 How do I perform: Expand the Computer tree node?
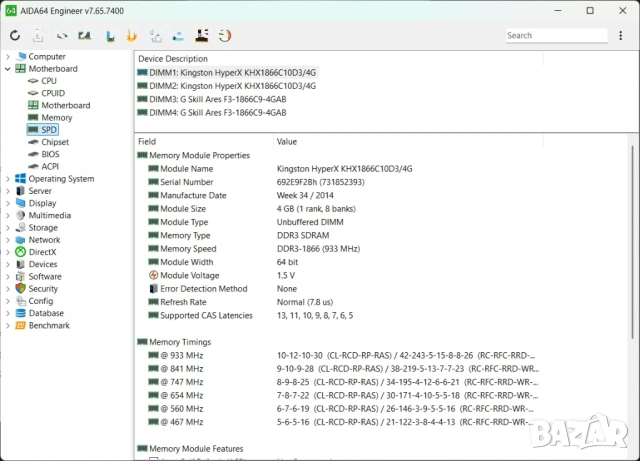click(x=8, y=57)
